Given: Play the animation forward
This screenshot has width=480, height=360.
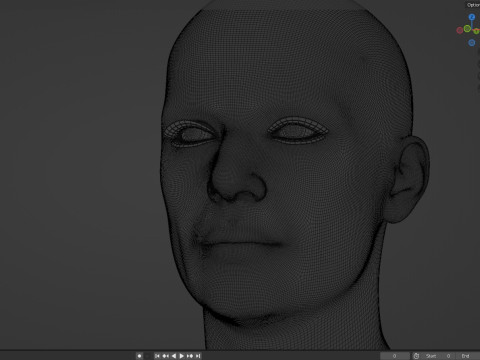Looking at the screenshot, I should (x=182, y=356).
